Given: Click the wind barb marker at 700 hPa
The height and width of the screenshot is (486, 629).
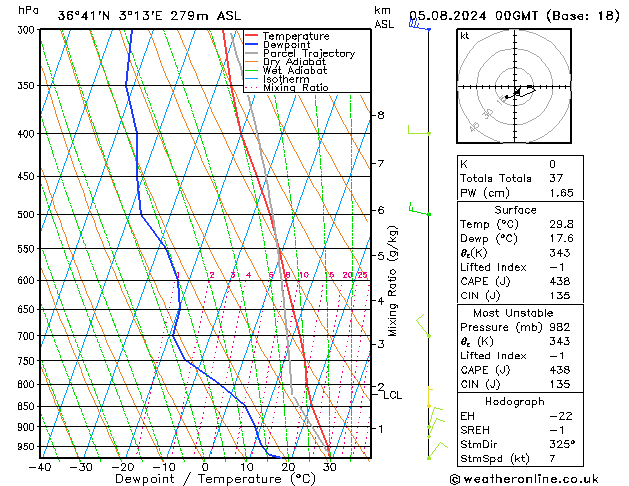Looking at the screenshot, I should coord(424,326).
